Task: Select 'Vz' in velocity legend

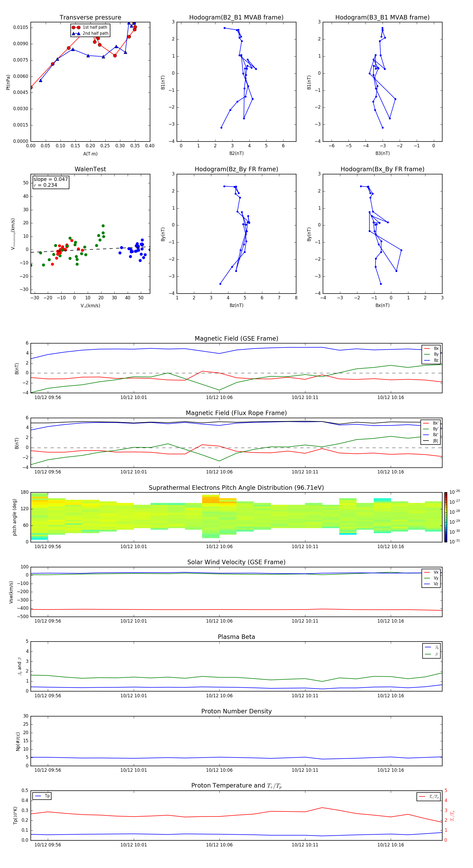Action: (431, 584)
